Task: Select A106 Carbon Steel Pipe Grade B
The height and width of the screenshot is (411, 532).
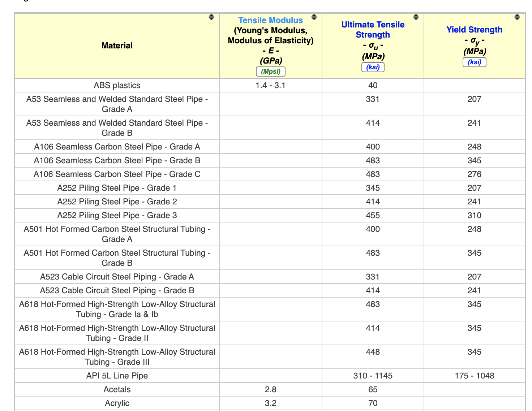Action: tap(117, 160)
